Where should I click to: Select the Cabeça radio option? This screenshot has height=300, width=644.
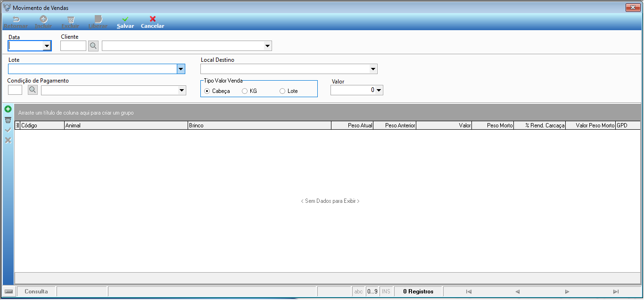tap(207, 91)
